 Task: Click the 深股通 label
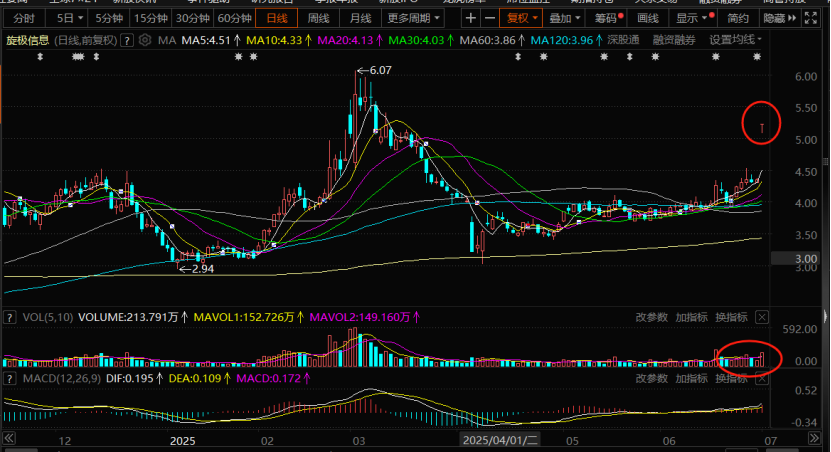(623, 40)
